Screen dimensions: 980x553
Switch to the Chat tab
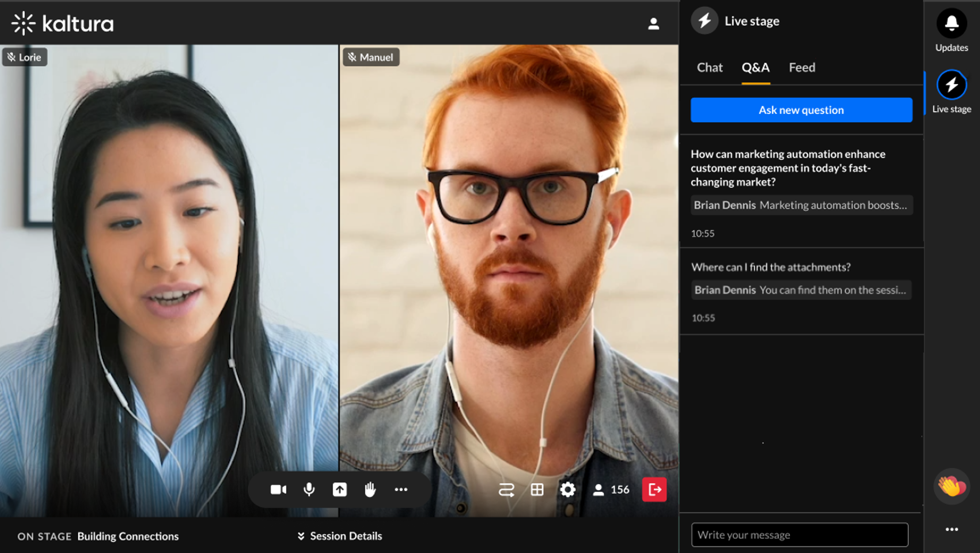709,67
